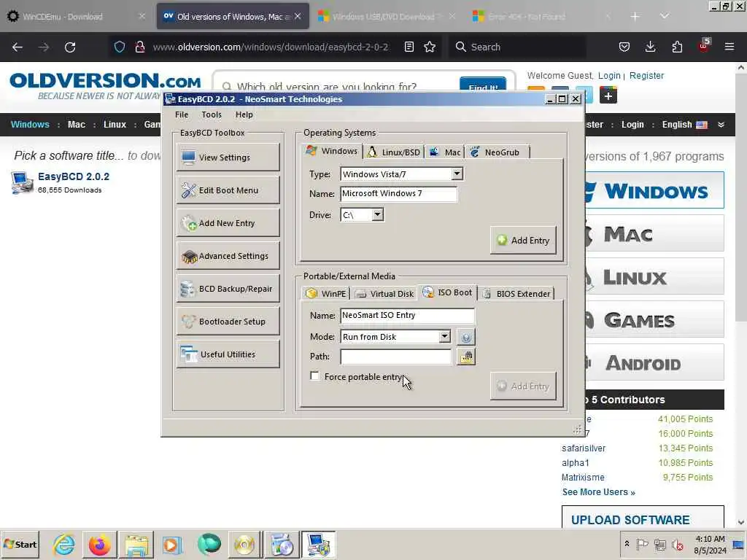Click the mode help icon beside Run from Disk
This screenshot has width=747, height=560.
(x=466, y=337)
